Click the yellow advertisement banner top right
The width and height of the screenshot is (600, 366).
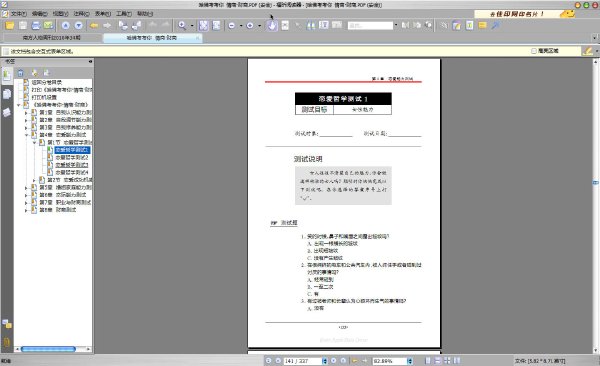coord(525,14)
